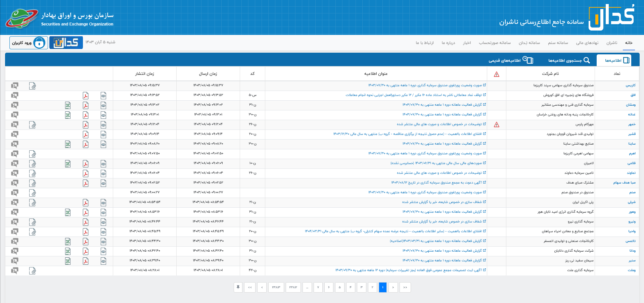644x303 pixels.
Task: Click the single > arrow pagination button
Action: pyautogui.click(x=393, y=287)
